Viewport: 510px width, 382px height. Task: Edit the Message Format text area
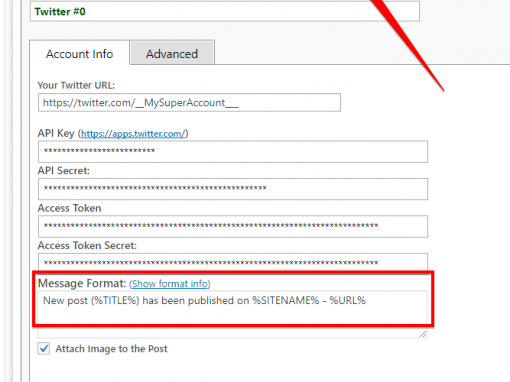pos(232,314)
